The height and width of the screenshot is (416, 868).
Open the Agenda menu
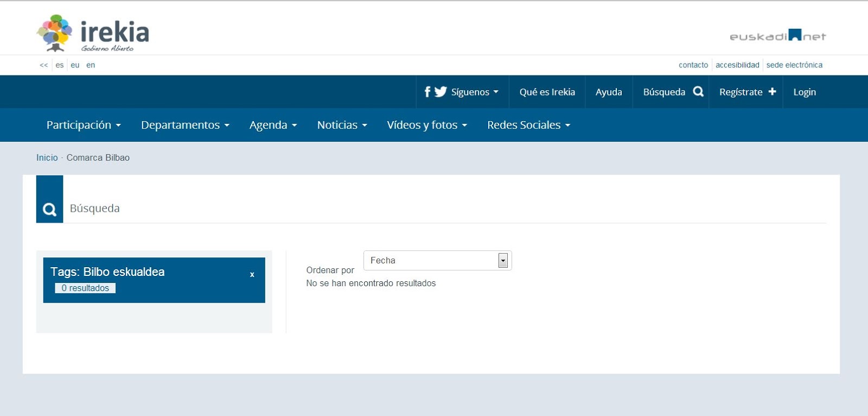click(x=273, y=125)
